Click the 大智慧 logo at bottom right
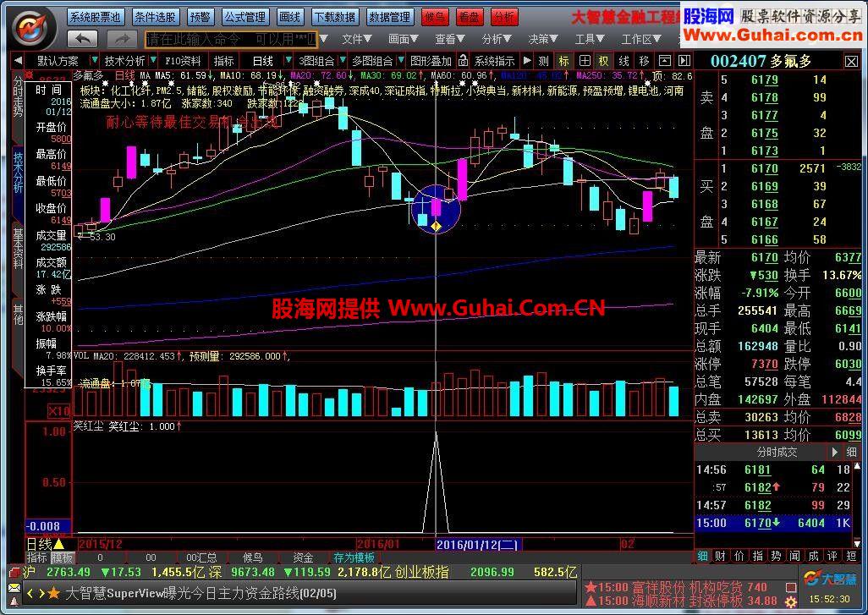The height and width of the screenshot is (615, 868). [x=829, y=579]
